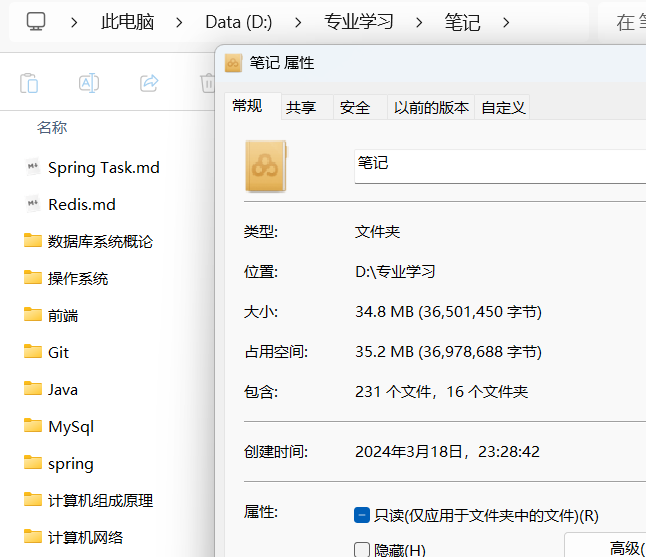Image resolution: width=646 pixels, height=557 pixels.
Task: Click the size value 34.8 MB
Action: point(448,311)
